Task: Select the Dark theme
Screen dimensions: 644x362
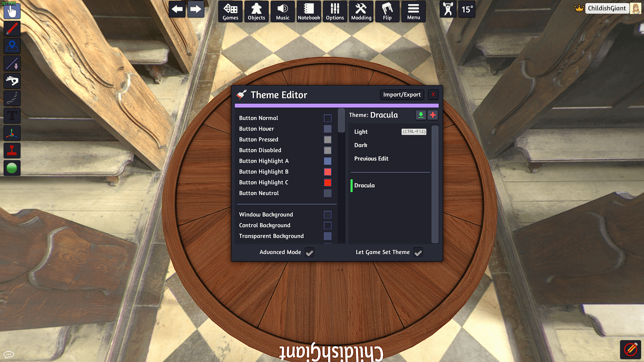Action: click(390, 145)
